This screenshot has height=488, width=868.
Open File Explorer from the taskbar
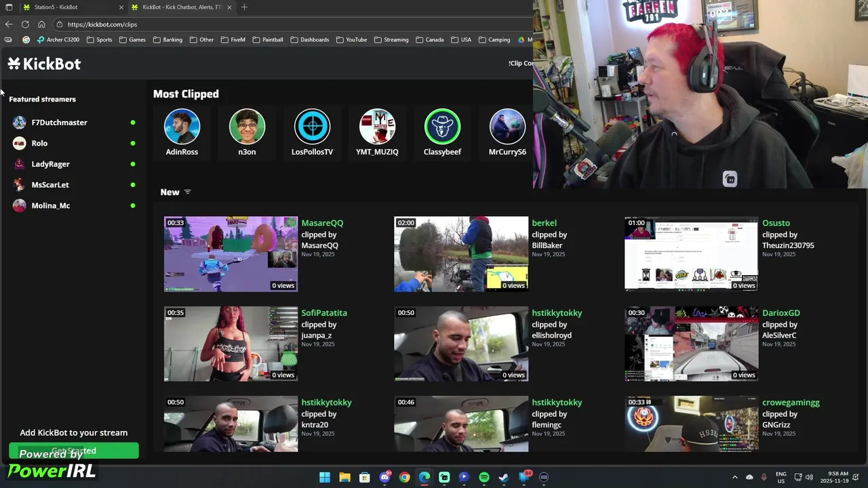click(344, 477)
